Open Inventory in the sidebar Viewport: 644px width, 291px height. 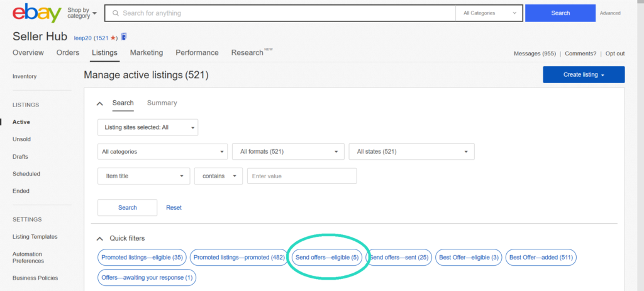pos(25,76)
